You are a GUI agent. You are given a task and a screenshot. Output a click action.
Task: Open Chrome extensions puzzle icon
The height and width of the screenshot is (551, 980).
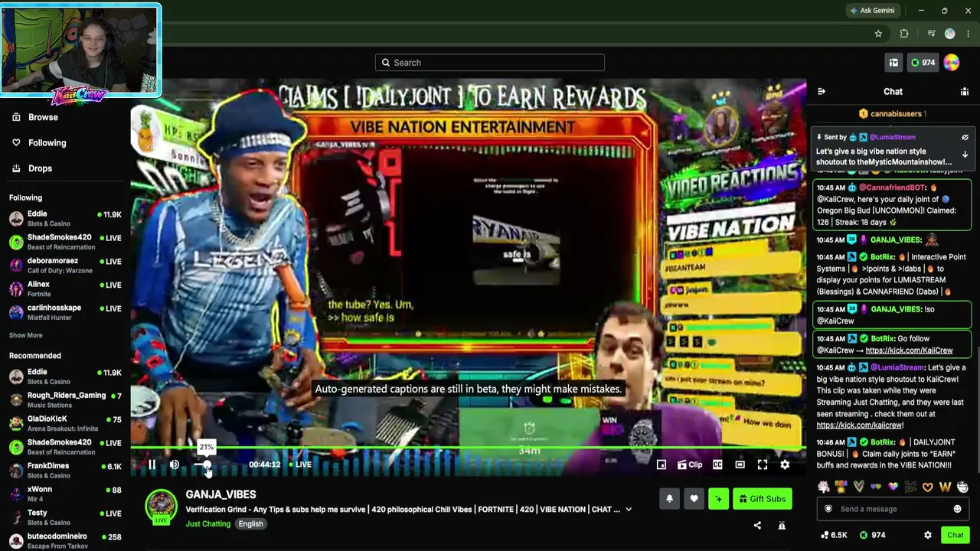tap(904, 34)
